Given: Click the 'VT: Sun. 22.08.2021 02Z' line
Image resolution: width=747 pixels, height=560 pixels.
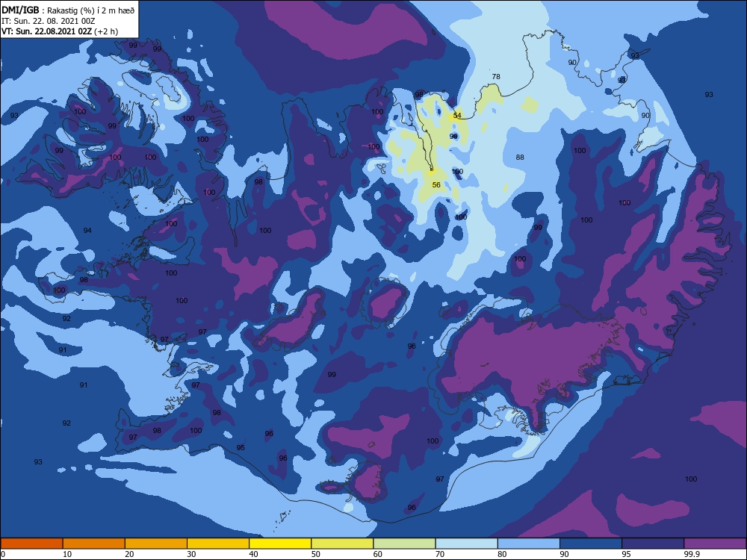Looking at the screenshot, I should pos(46,31).
